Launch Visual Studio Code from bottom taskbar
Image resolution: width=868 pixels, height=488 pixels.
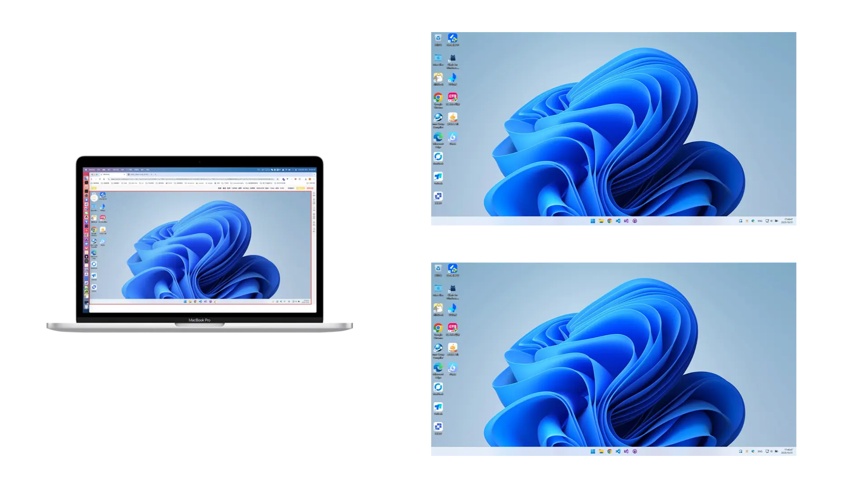click(x=618, y=451)
